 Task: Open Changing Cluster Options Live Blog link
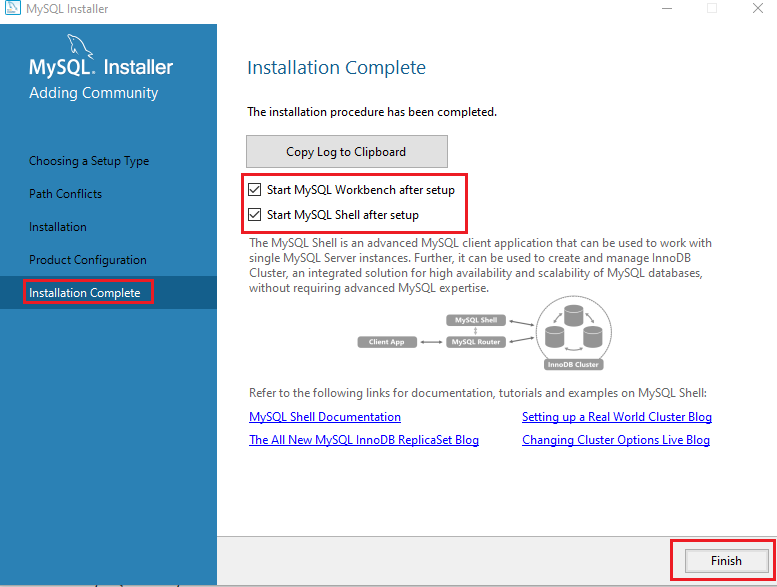pos(615,440)
